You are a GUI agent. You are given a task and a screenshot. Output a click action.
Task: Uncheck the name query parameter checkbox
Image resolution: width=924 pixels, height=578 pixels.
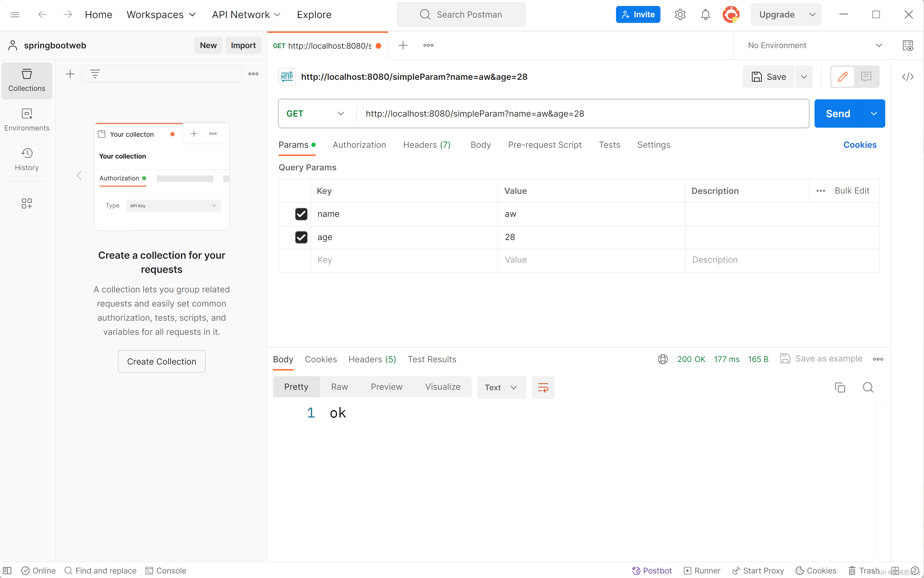pos(301,214)
